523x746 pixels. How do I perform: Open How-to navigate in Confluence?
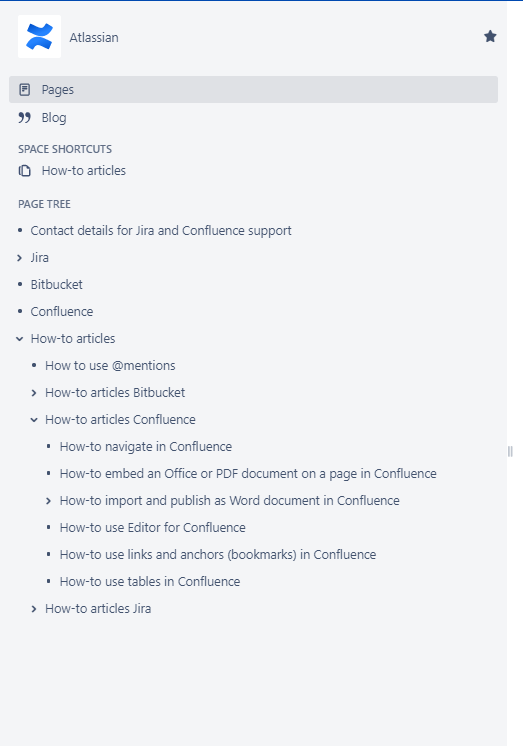pyautogui.click(x=146, y=447)
